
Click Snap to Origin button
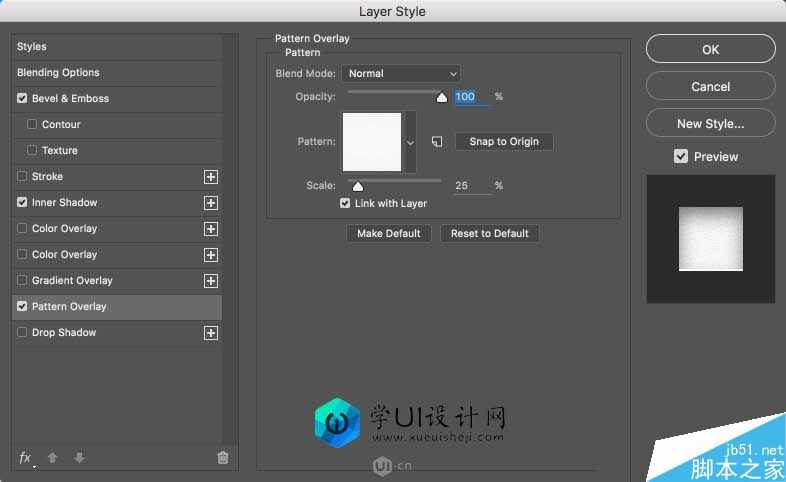(x=504, y=142)
